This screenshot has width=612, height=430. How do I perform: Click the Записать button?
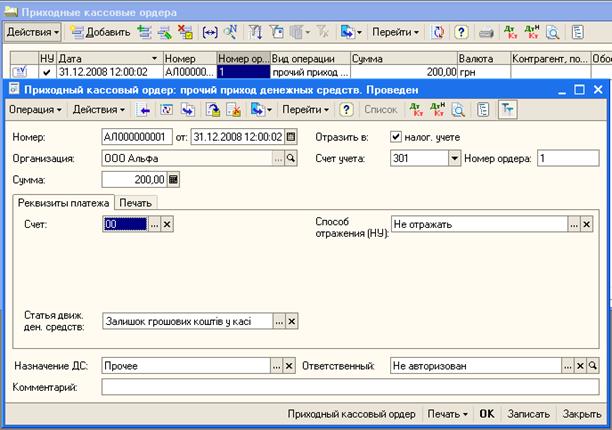[x=528, y=414]
